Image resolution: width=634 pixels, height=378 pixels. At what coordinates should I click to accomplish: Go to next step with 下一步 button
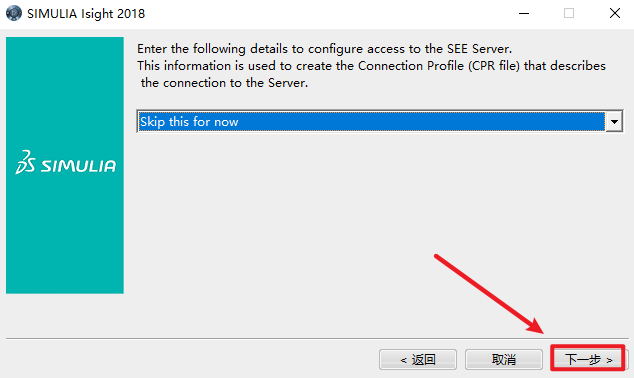[x=588, y=359]
